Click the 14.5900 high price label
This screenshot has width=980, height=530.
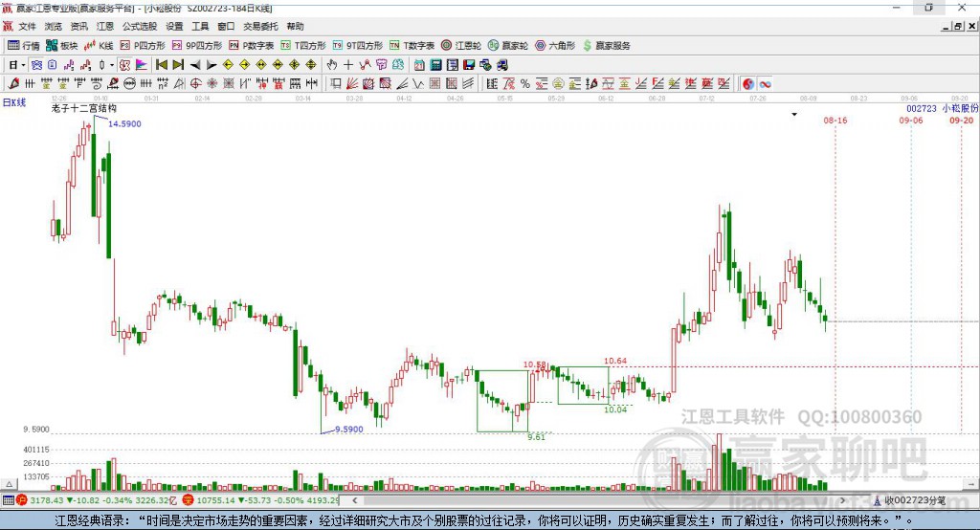pyautogui.click(x=124, y=123)
